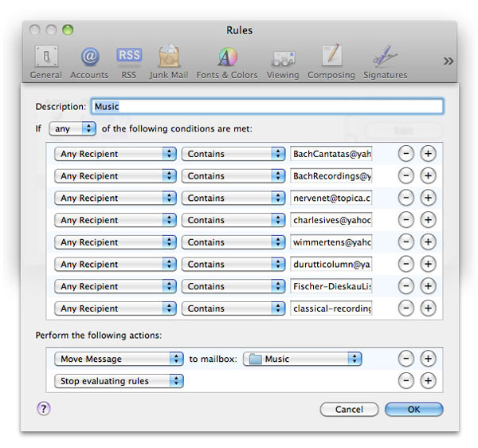This screenshot has height=448, width=478.
Task: Click the durutticolumn@ya address field
Action: pos(331,264)
